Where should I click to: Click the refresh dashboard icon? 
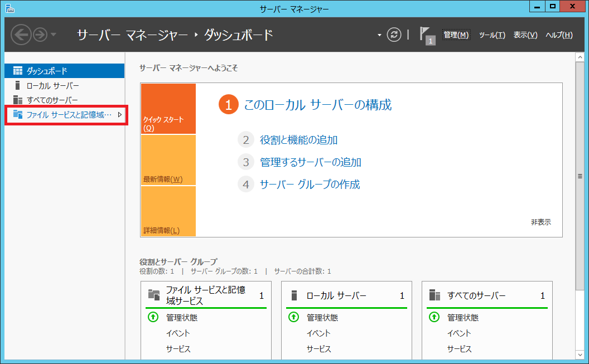[394, 35]
